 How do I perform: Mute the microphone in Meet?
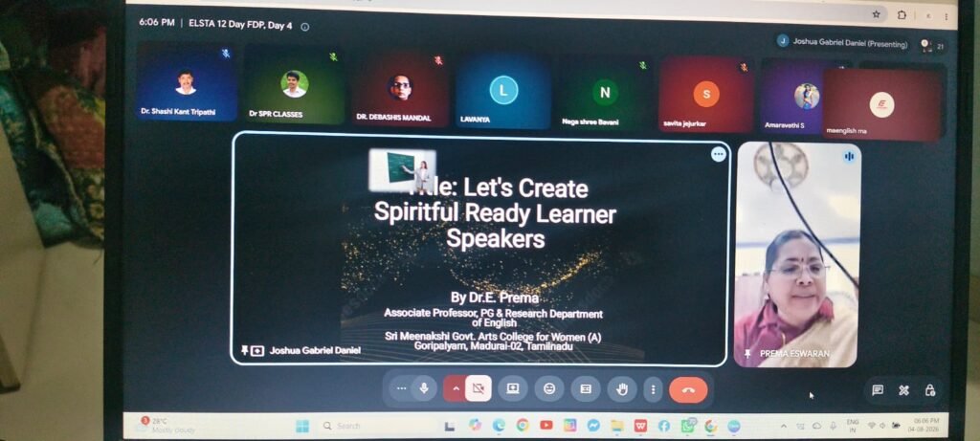click(424, 388)
